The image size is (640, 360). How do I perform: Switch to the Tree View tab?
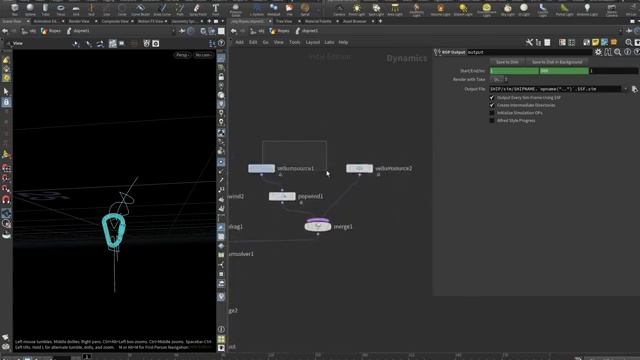pos(284,21)
